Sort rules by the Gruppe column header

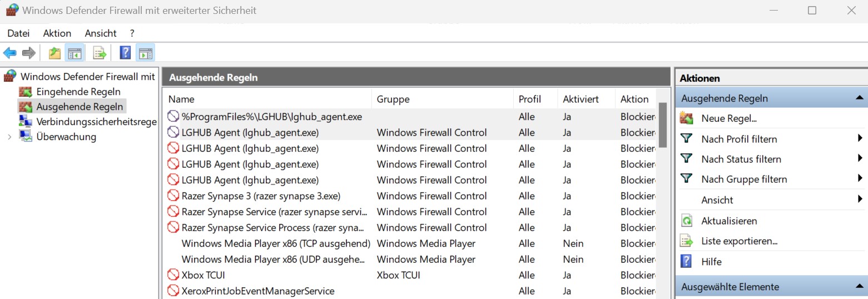pos(393,99)
